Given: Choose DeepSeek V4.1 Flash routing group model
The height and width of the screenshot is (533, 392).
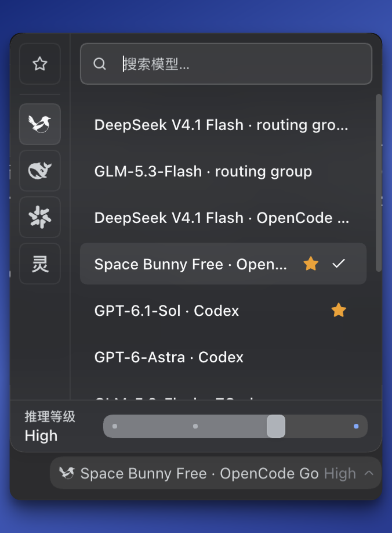Looking at the screenshot, I should 223,125.
